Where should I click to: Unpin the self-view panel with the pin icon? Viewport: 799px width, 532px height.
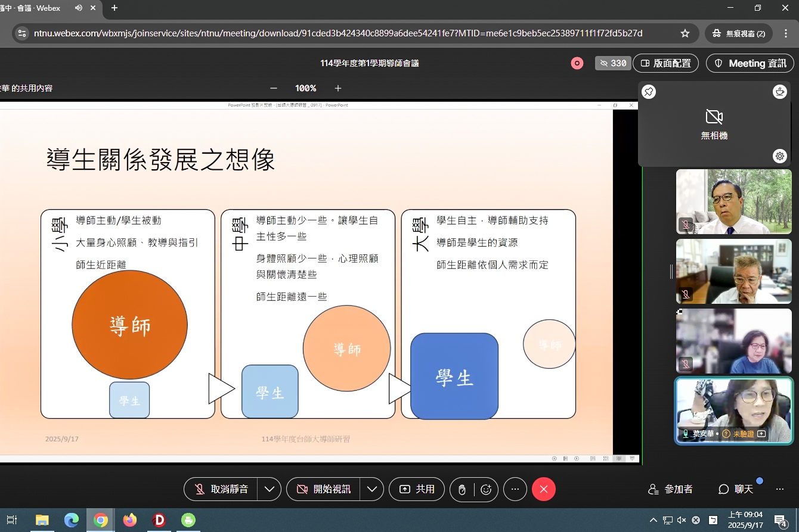pos(649,92)
